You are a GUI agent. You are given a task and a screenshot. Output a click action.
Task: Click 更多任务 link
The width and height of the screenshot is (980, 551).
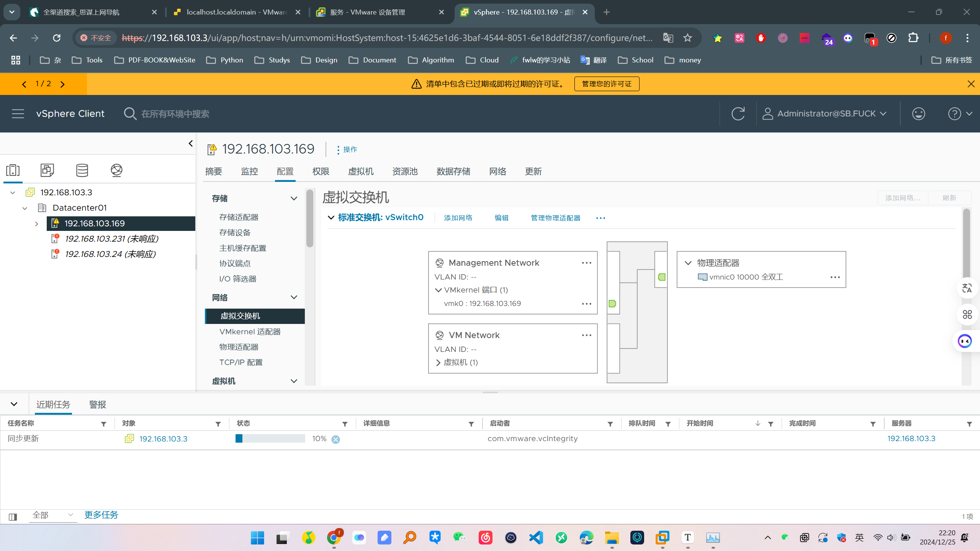(101, 515)
